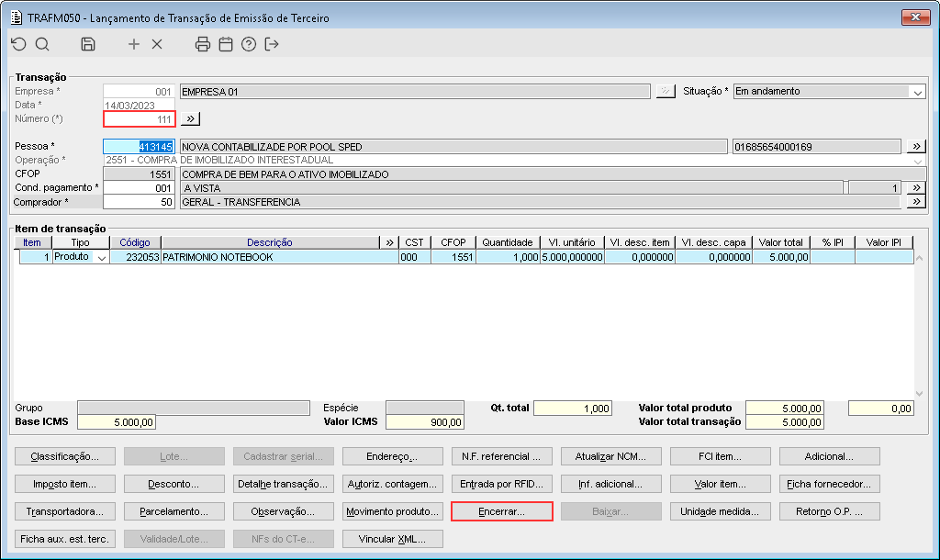940x560 pixels.
Task: Click the FCI item button
Action: pos(720,456)
